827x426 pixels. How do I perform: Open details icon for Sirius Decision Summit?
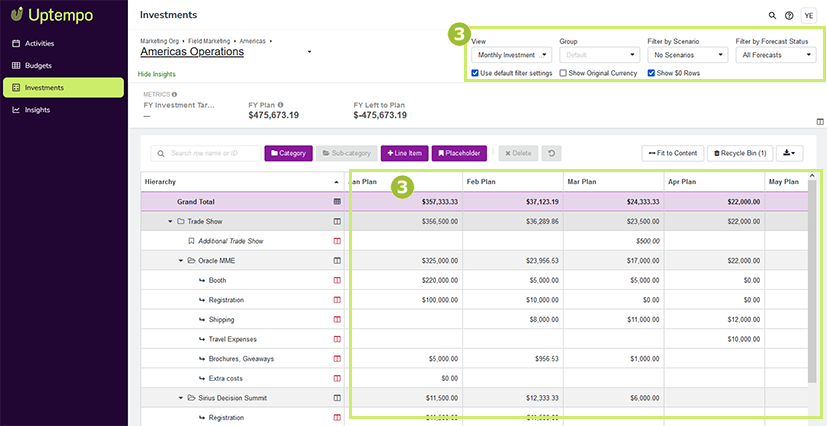click(x=337, y=398)
